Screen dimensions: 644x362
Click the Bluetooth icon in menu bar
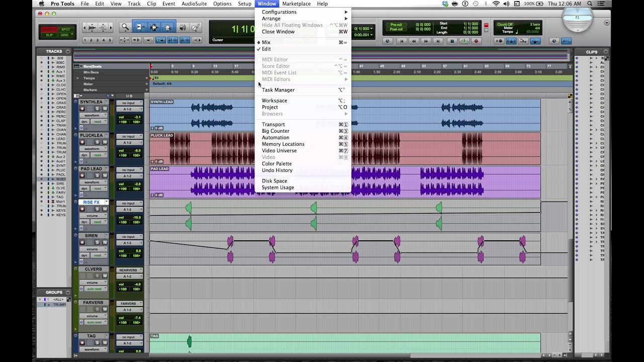point(486,4)
